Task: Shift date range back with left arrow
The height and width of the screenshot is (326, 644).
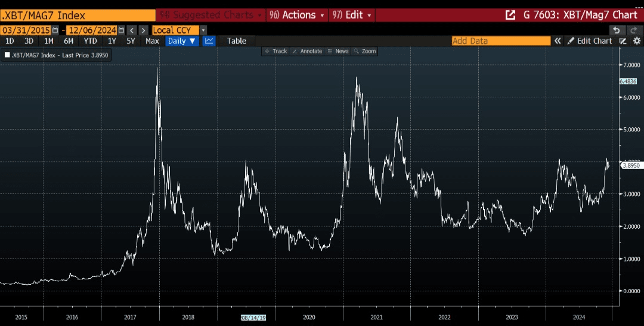Action: pos(132,30)
